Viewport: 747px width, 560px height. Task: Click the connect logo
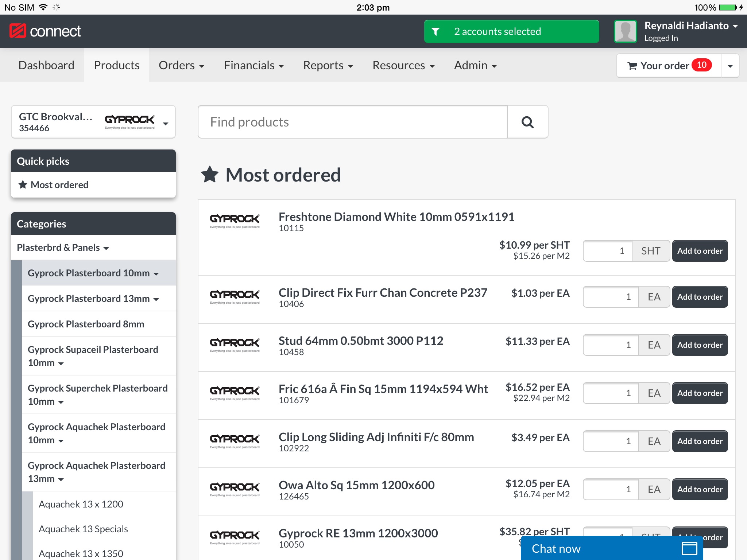45,31
